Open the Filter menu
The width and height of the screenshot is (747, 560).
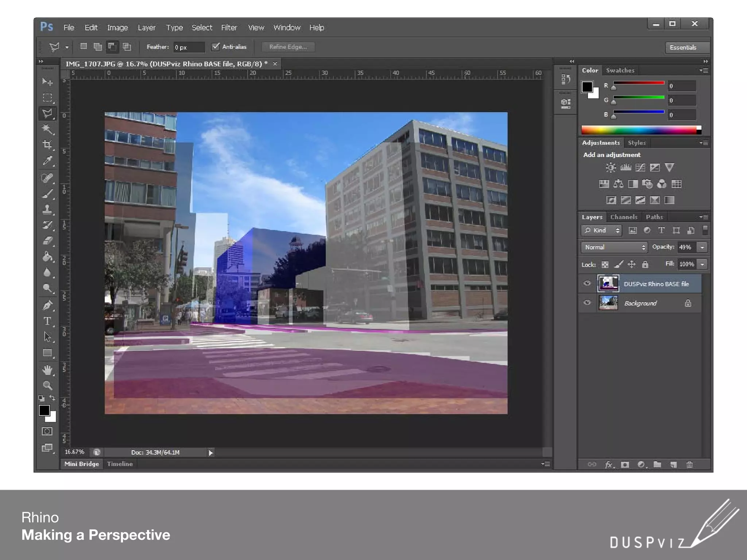229,28
